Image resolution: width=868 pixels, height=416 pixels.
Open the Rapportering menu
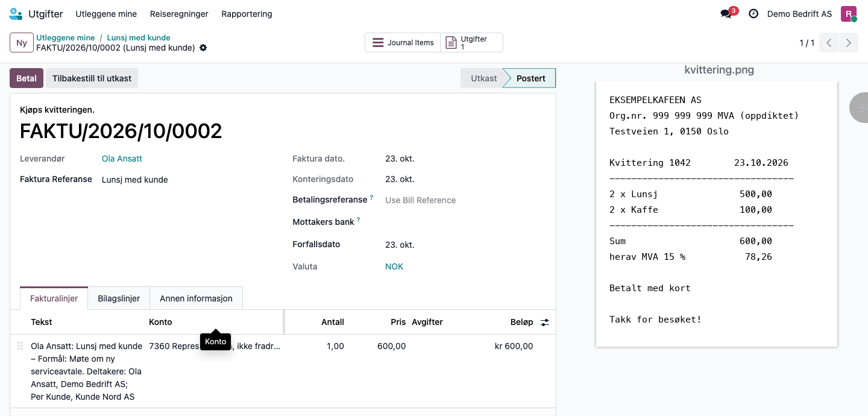pos(247,14)
